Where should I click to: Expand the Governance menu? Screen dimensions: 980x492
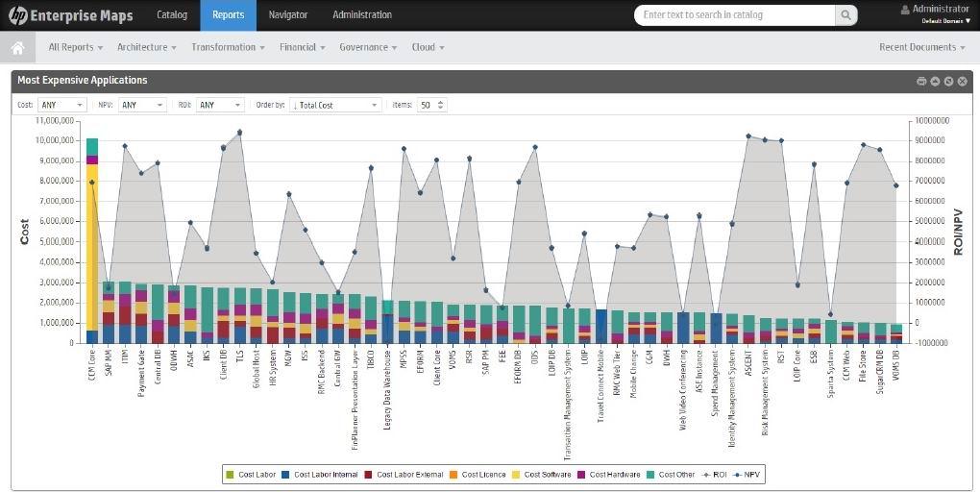click(368, 47)
